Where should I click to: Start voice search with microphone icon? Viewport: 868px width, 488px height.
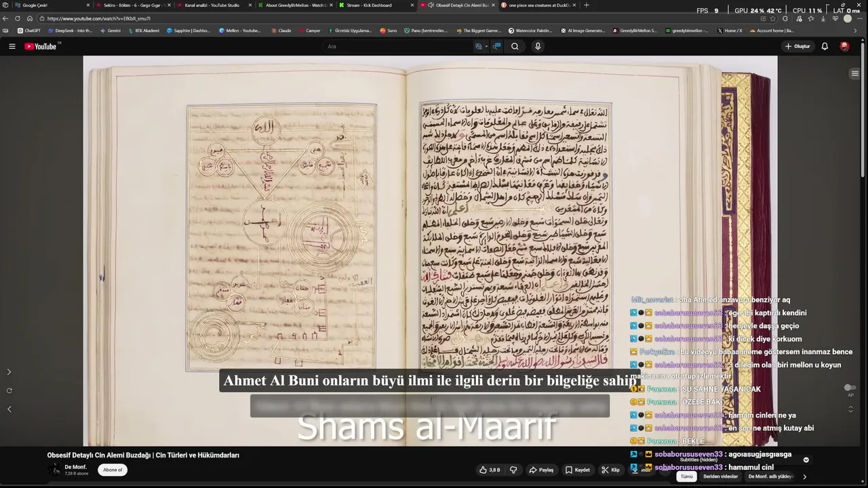tap(538, 46)
